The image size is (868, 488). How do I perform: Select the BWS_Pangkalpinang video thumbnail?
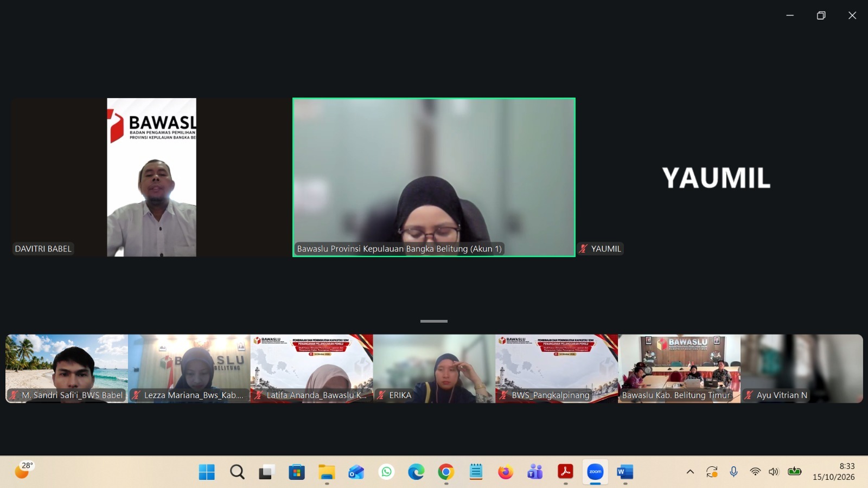557,369
